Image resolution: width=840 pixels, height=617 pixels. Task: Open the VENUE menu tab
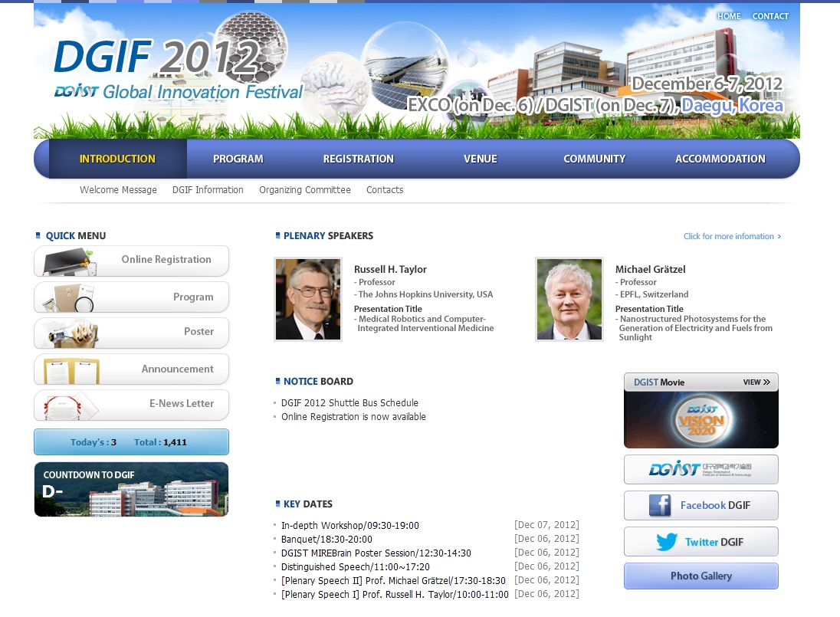[x=480, y=159]
